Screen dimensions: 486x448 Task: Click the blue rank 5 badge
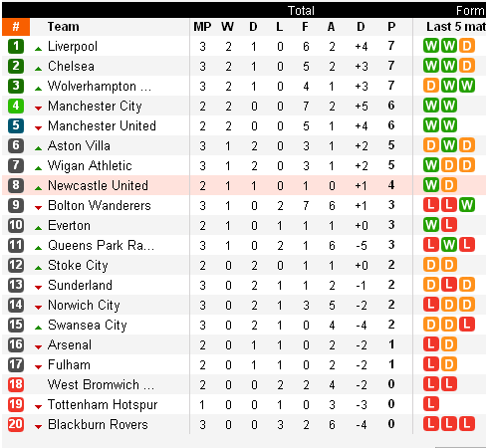click(x=16, y=125)
